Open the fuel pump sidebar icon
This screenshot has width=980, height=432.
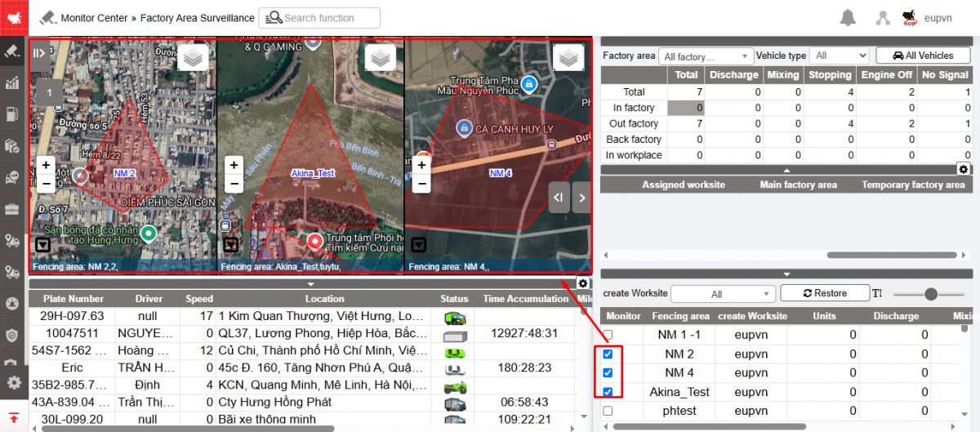coord(12,114)
